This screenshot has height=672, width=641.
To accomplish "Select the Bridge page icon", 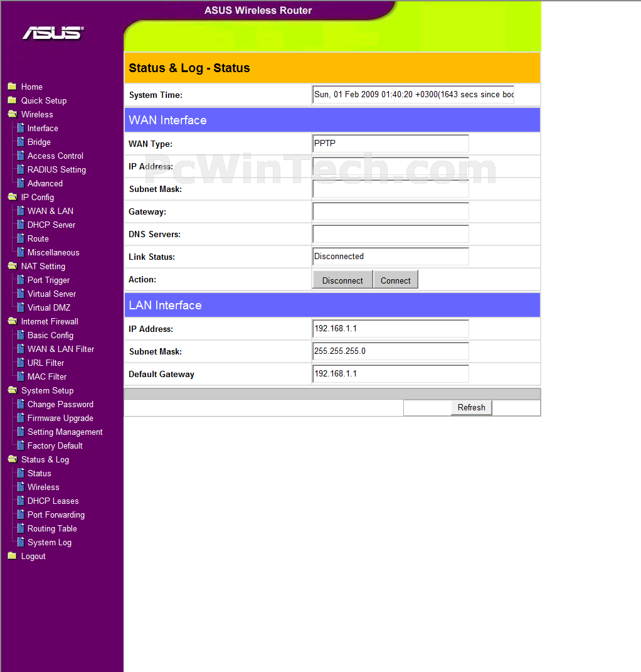I will [21, 142].
